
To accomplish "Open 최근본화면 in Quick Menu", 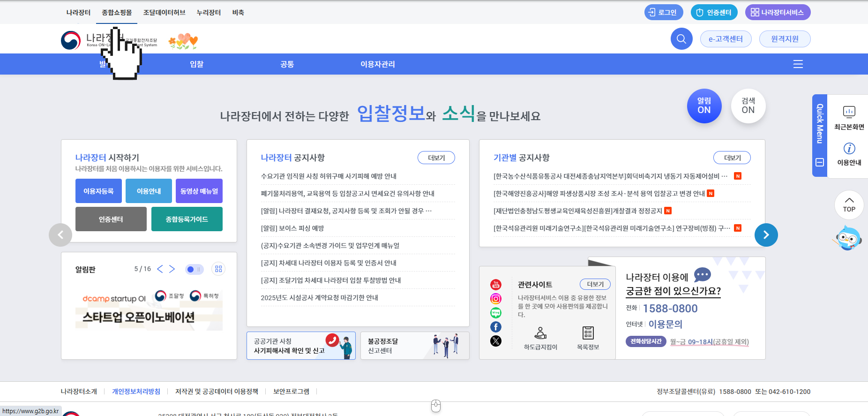I will pyautogui.click(x=849, y=118).
